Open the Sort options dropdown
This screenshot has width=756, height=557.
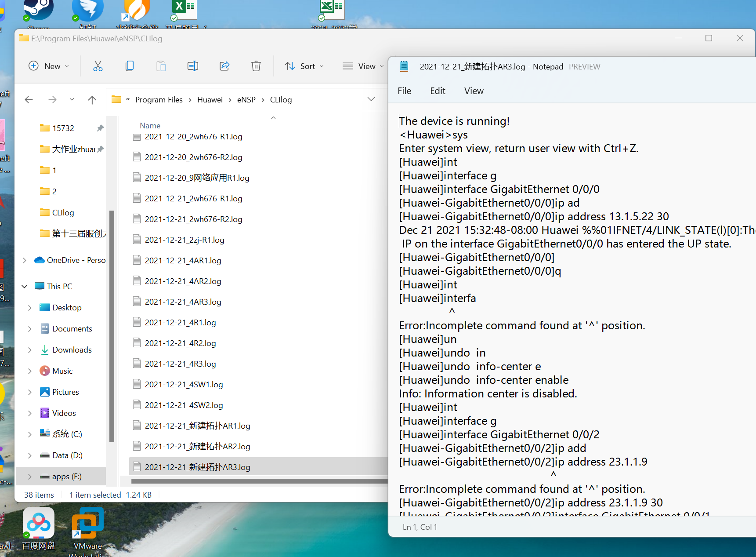[304, 66]
